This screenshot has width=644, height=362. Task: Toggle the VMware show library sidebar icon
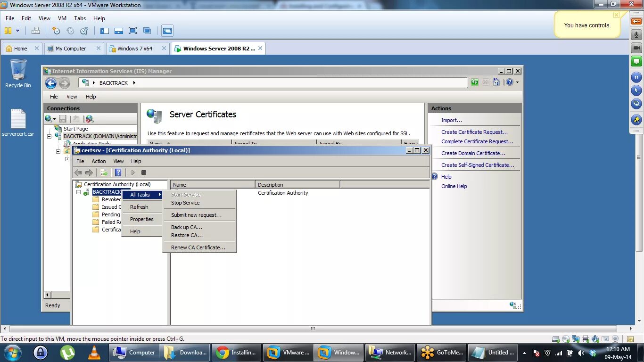[105, 31]
